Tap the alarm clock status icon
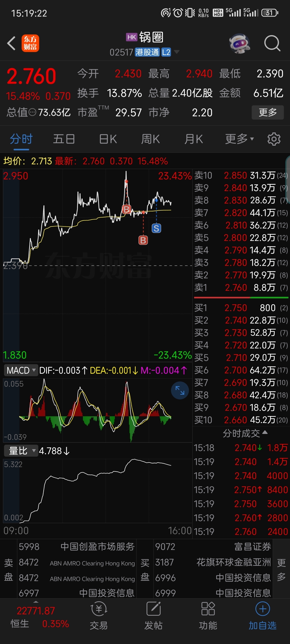The height and width of the screenshot is (644, 290). [178, 13]
